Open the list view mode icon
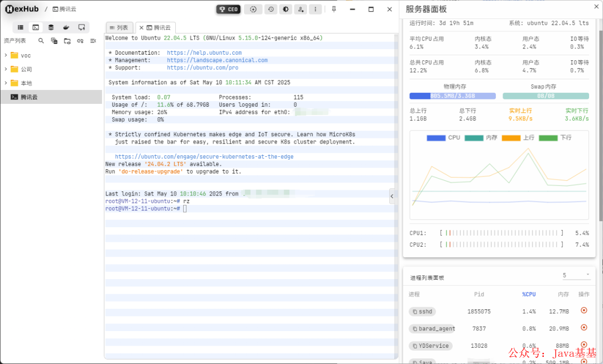Viewport: 603px width, 364px height. [21, 27]
